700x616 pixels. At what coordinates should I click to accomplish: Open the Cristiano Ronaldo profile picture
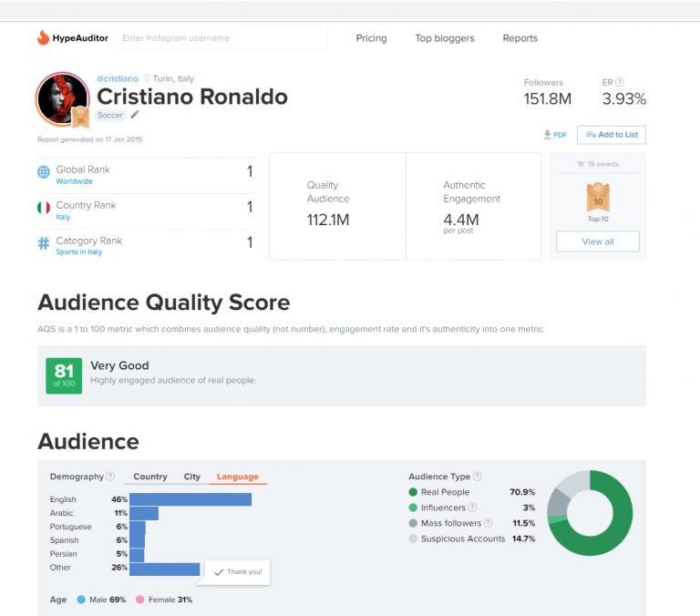coord(62,98)
